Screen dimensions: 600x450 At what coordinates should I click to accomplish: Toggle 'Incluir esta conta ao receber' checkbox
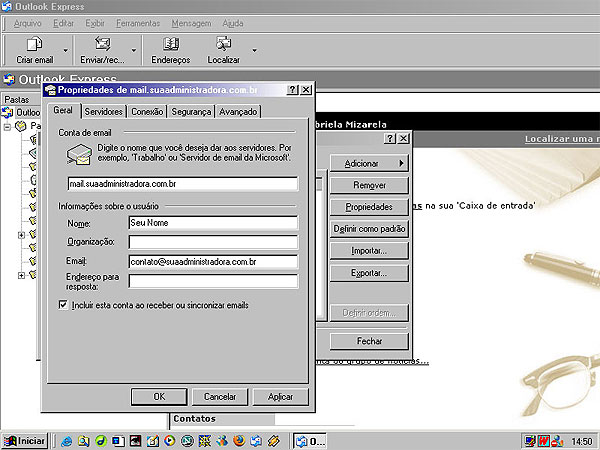click(x=64, y=304)
